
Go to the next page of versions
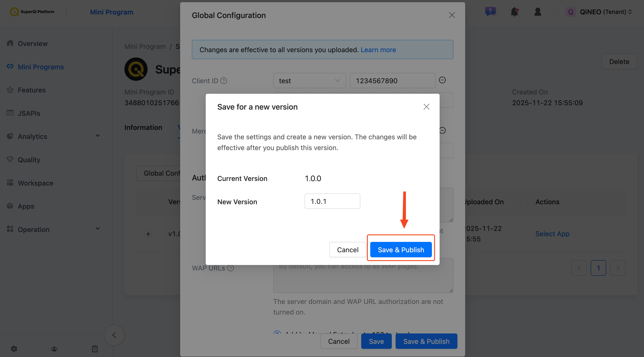click(x=618, y=268)
